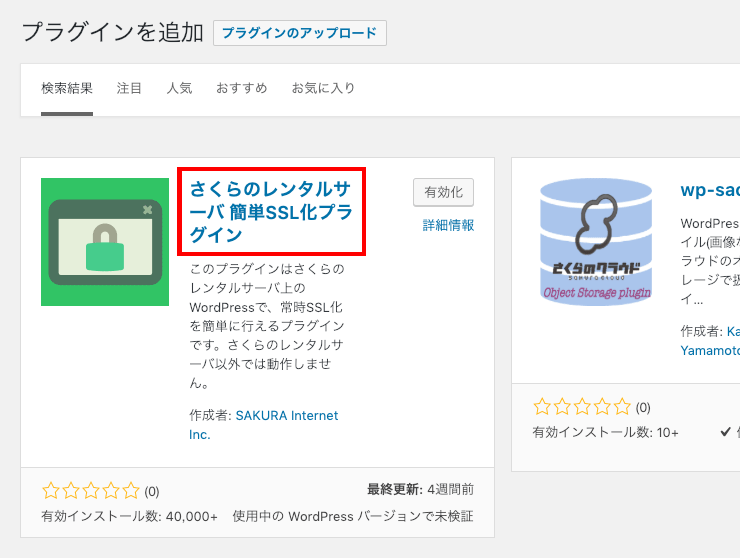Open さくらのレンタルサーバ 簡単SSL化プラグイン title link
Screen dimensions: 740x558
click(271, 211)
